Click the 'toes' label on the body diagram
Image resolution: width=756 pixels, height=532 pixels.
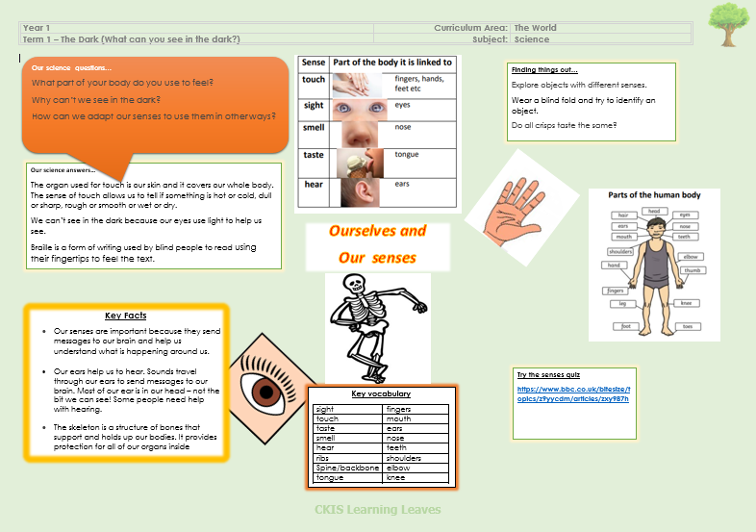(x=688, y=326)
